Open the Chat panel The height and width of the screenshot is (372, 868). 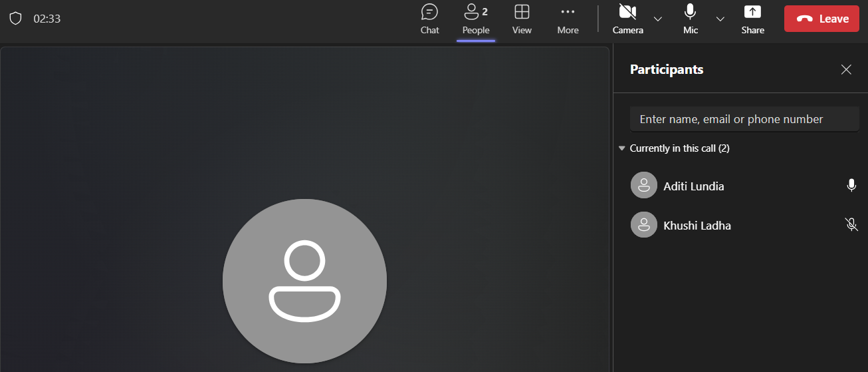(x=429, y=19)
